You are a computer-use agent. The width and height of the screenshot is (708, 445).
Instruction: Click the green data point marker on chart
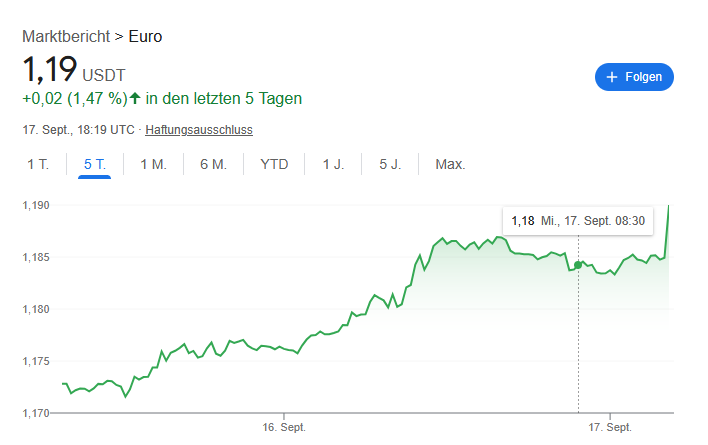[578, 265]
